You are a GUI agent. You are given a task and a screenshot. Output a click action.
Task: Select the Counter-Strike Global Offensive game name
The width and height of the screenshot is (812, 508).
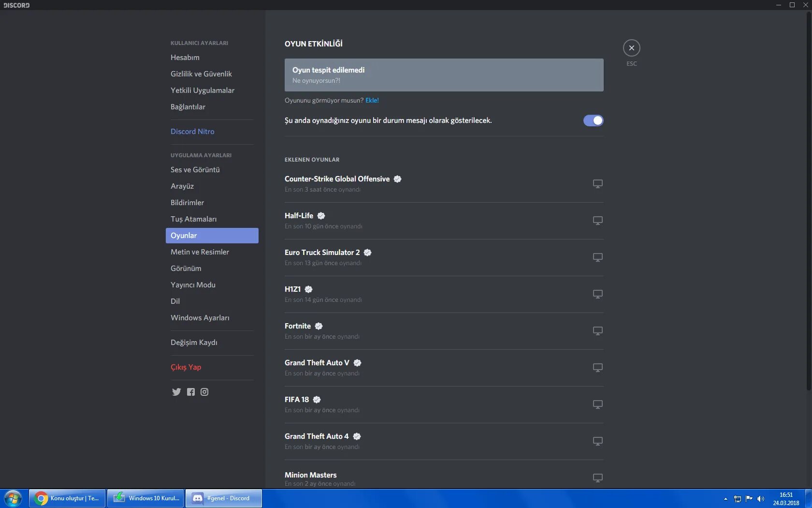tap(337, 179)
